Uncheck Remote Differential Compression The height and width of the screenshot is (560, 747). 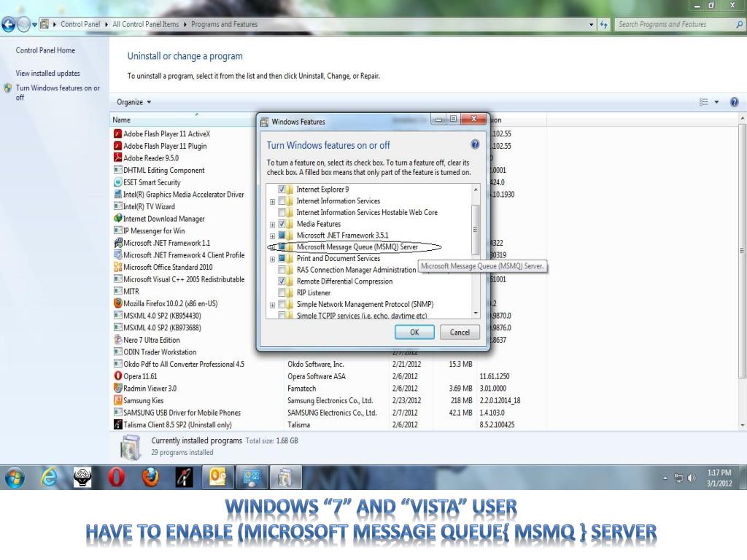[x=282, y=281]
